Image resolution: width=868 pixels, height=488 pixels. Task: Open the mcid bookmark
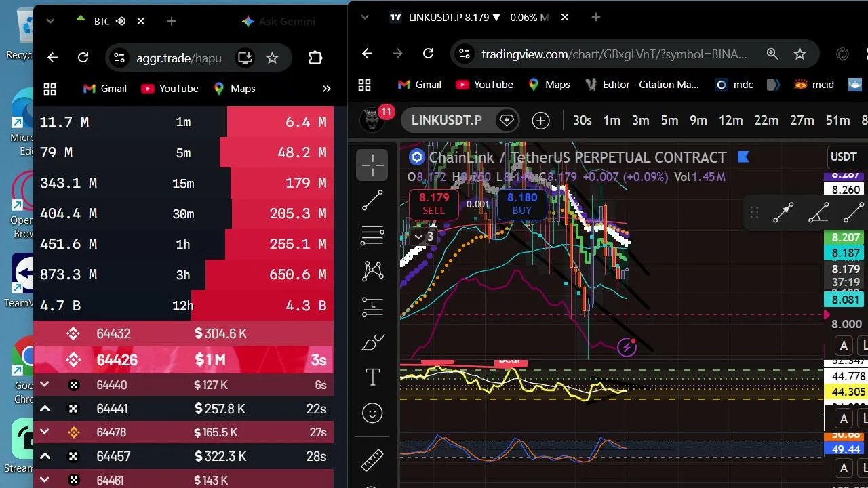point(814,85)
